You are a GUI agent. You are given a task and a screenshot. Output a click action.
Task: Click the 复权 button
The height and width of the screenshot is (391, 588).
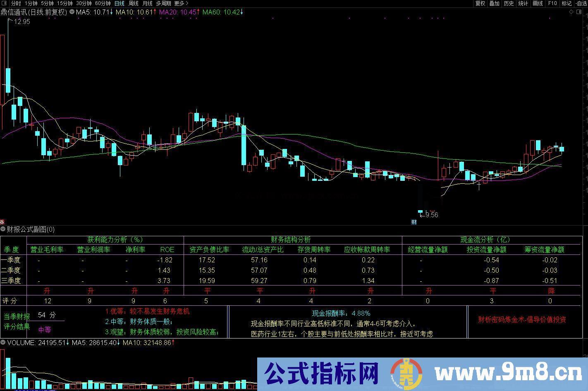pyautogui.click(x=480, y=3)
